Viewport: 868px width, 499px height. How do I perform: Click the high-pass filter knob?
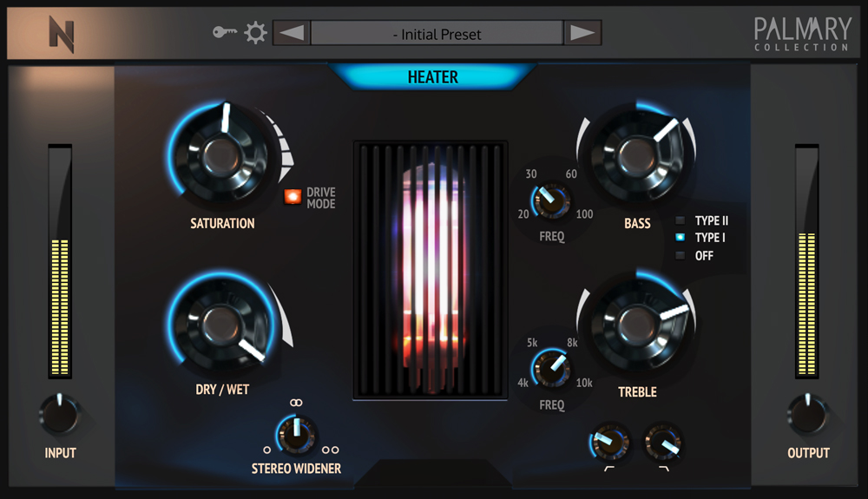(x=609, y=443)
